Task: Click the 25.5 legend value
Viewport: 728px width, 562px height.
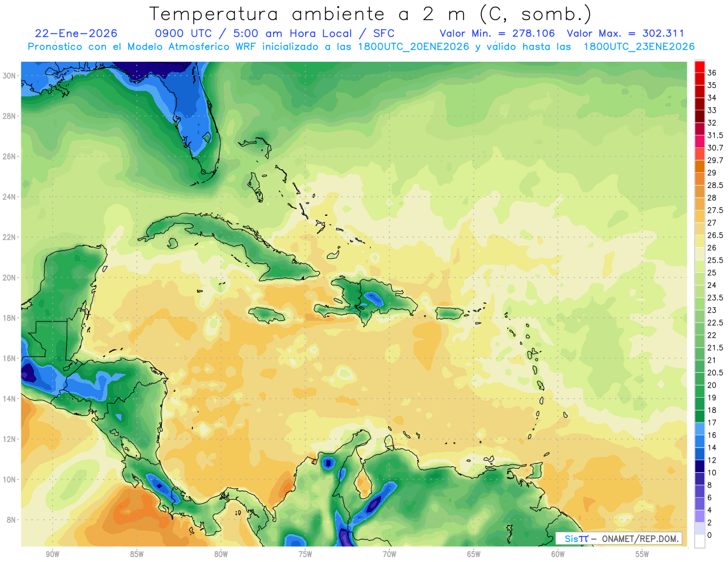Action: [715, 260]
